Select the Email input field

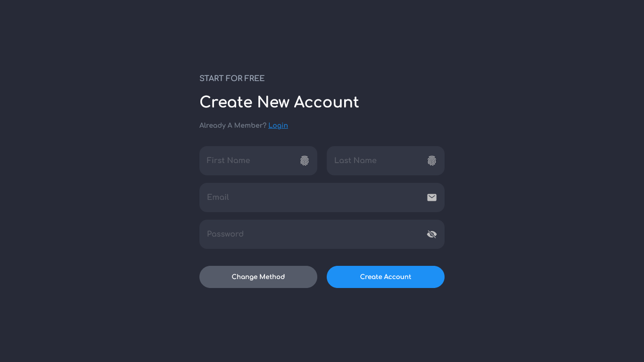tap(322, 197)
